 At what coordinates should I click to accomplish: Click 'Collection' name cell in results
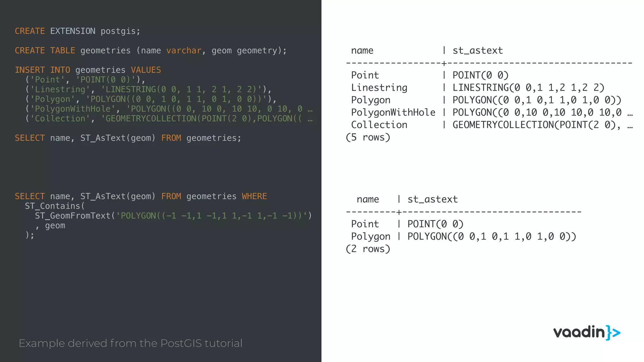(379, 125)
